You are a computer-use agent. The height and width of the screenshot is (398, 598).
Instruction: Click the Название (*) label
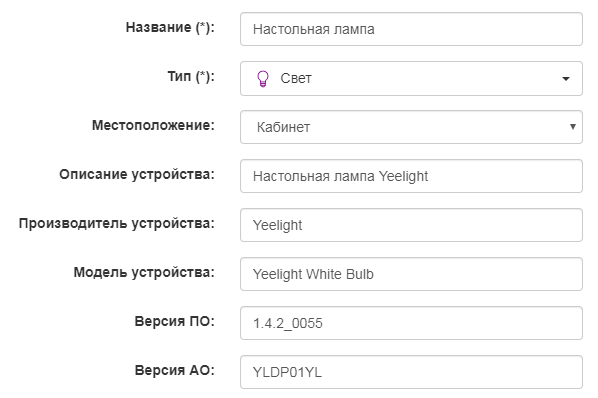click(x=170, y=27)
